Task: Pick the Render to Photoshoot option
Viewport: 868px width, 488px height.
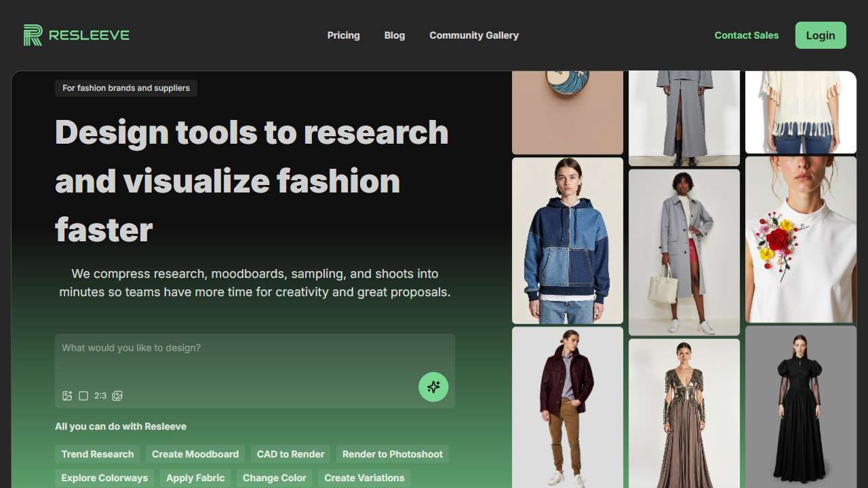Action: (392, 454)
